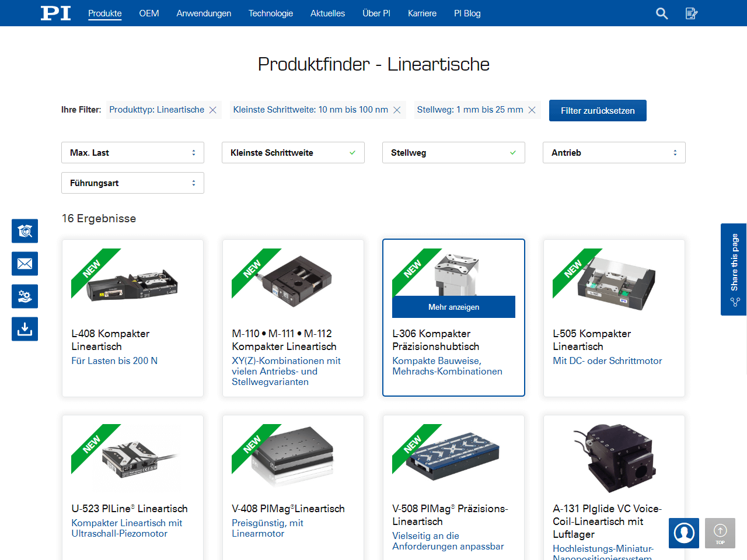This screenshot has height=560, width=747.
Task: Open the OEM menu
Action: tap(149, 13)
